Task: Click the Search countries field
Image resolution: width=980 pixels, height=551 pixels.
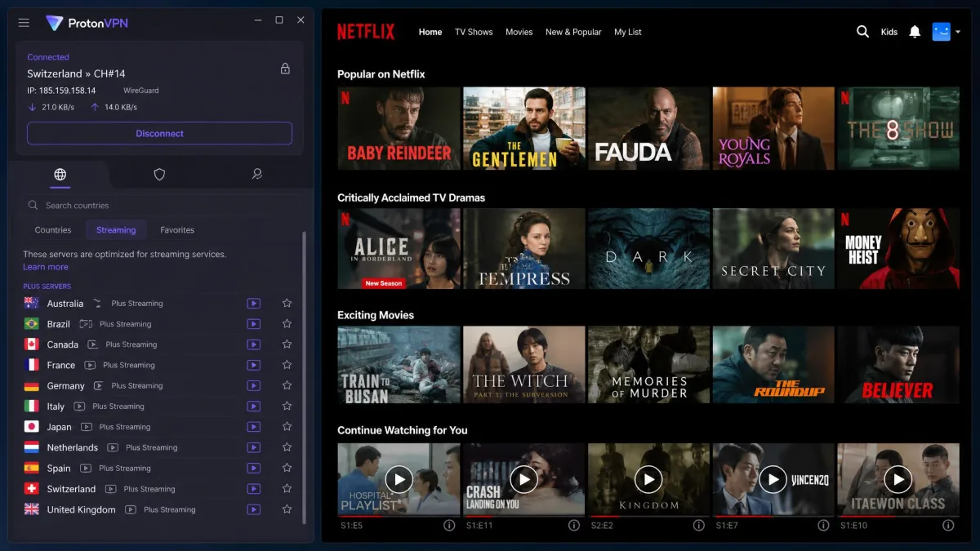Action: (159, 206)
